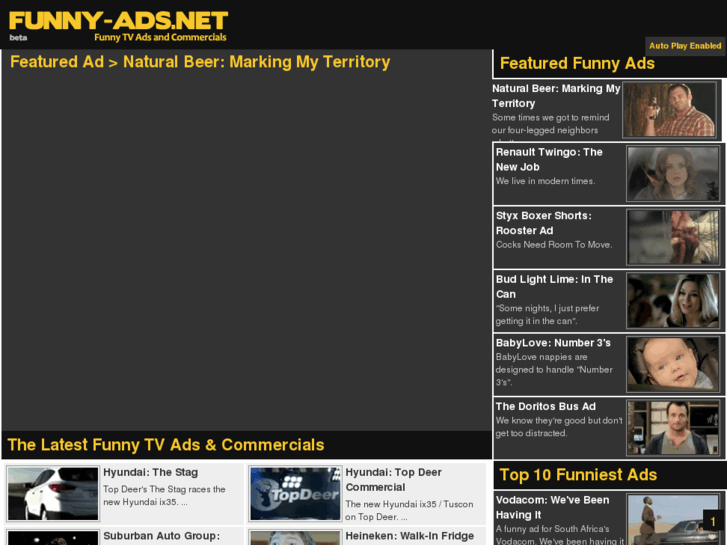Image resolution: width=727 pixels, height=545 pixels.
Task: Click the Top 10 Funniest Ads heading
Action: (578, 474)
